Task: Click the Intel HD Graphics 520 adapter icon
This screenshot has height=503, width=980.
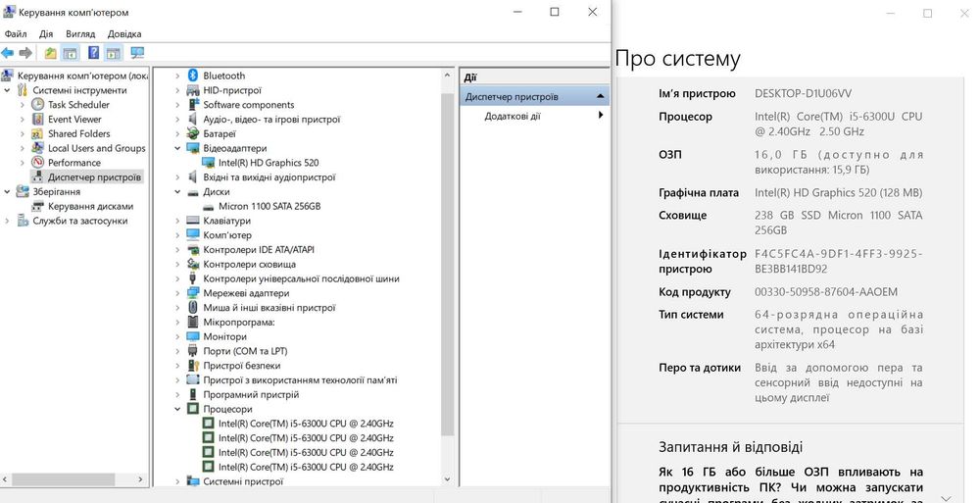Action: [x=210, y=163]
